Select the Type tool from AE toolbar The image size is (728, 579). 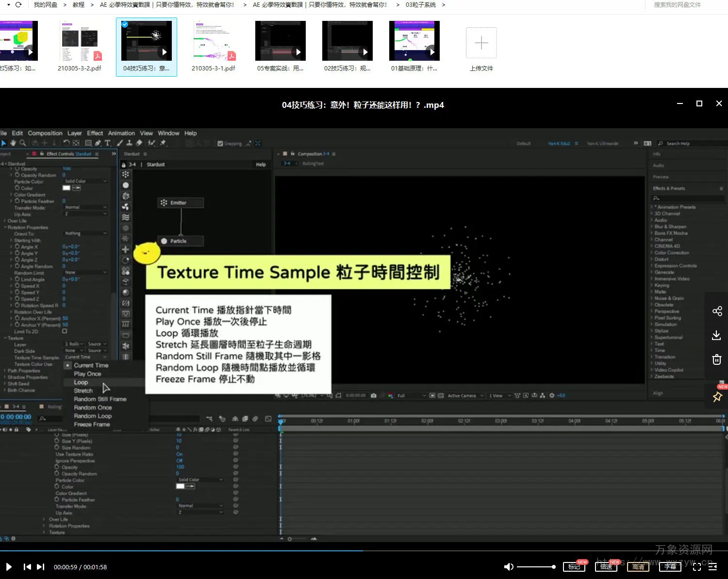[x=108, y=143]
